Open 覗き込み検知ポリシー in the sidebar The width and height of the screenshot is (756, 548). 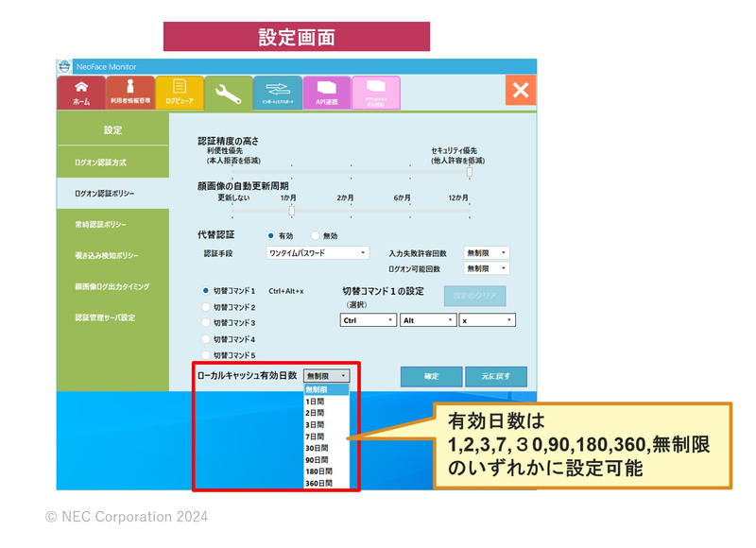coord(112,255)
